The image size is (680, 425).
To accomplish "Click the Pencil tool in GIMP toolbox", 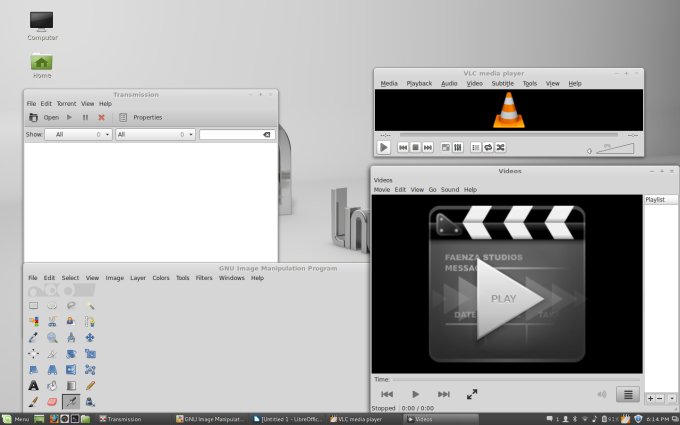I will [x=90, y=385].
